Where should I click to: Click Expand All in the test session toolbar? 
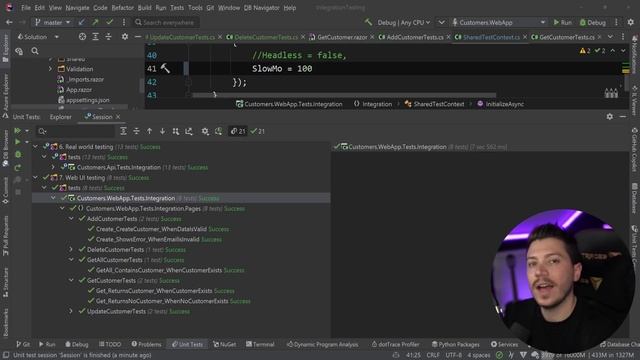[x=123, y=131]
